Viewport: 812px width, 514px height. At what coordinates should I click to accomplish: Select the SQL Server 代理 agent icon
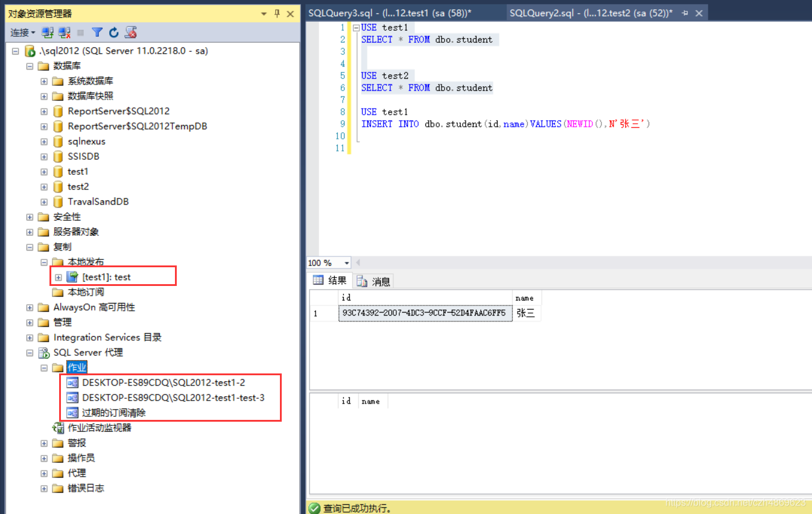(x=43, y=353)
